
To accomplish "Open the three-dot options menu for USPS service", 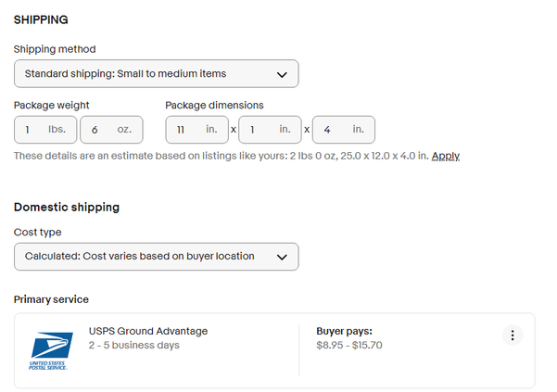I will click(513, 335).
